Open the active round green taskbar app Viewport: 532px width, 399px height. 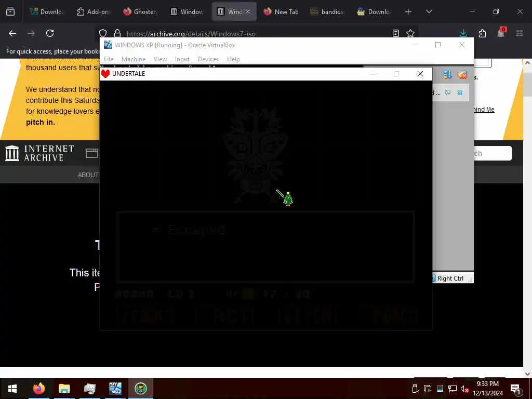[x=140, y=389]
